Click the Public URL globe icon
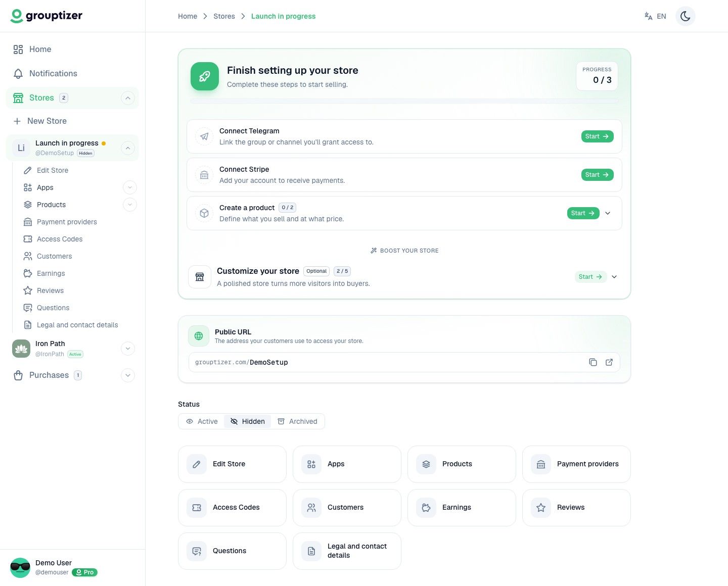This screenshot has height=586, width=728. pyautogui.click(x=199, y=336)
